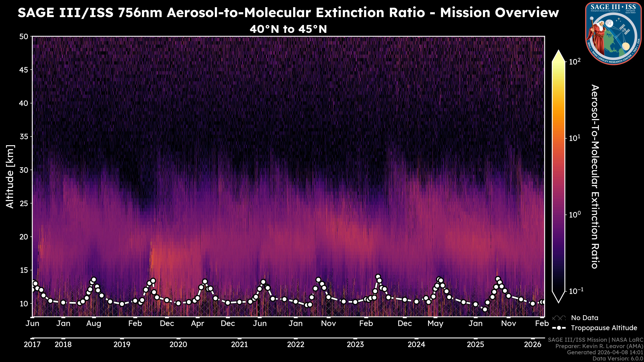The image size is (644, 362).
Task: Click the 40°N to 45°N subtitle
Action: coord(288,29)
